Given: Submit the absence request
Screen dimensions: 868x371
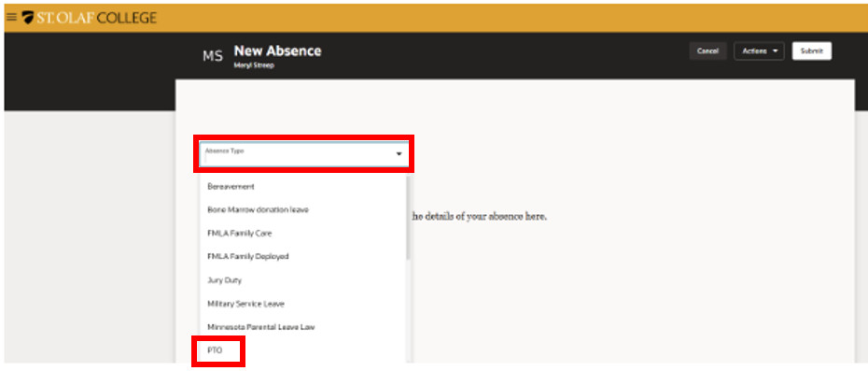Looking at the screenshot, I should [x=812, y=51].
